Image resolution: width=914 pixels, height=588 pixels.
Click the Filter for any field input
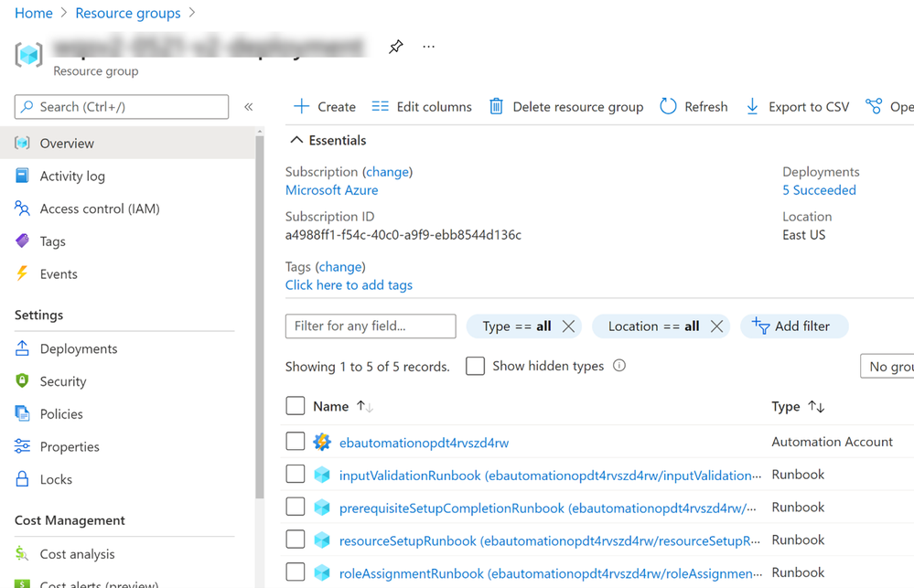pos(371,326)
